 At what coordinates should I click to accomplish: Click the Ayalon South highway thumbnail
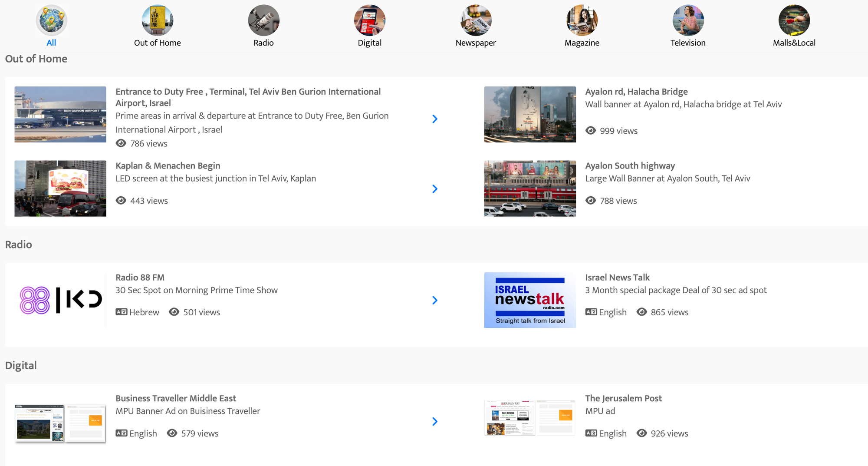(x=530, y=188)
